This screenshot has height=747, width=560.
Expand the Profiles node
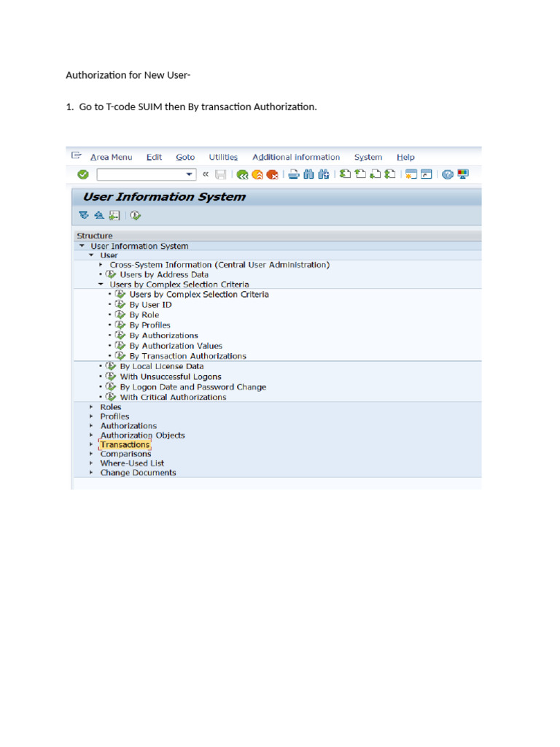(x=91, y=417)
